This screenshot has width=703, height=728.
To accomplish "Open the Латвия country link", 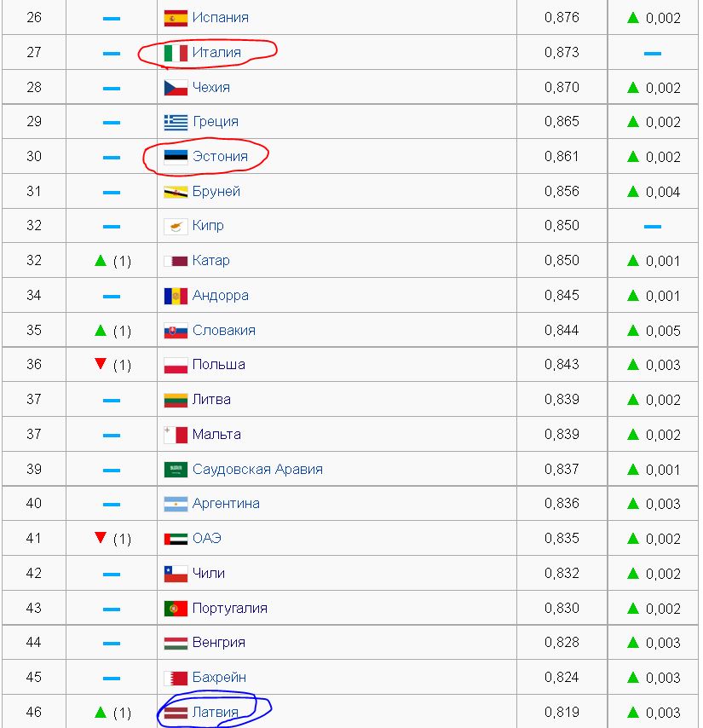I will [215, 712].
